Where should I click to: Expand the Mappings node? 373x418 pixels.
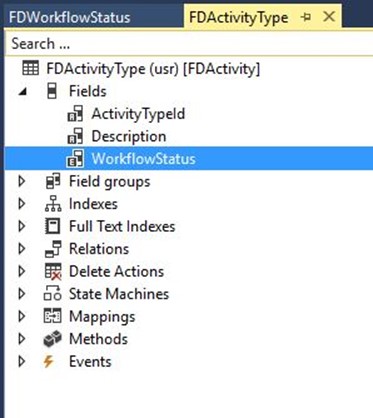point(22,316)
